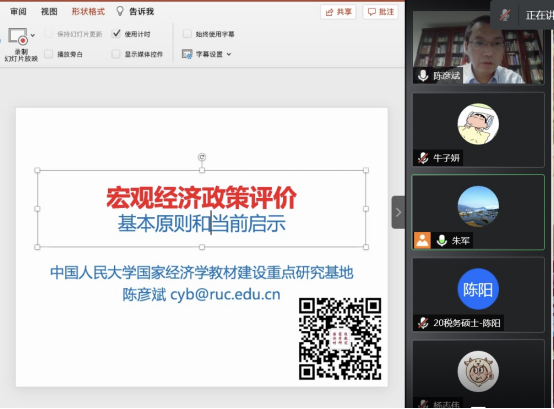
Task: Click 陈彦斌's microphone icon
Action: click(423, 75)
